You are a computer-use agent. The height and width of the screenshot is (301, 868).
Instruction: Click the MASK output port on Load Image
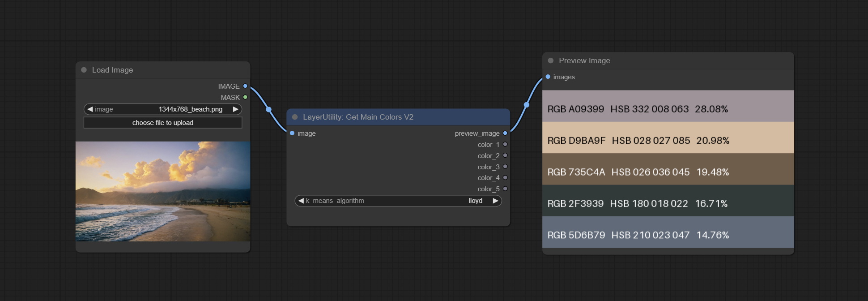coord(245,97)
